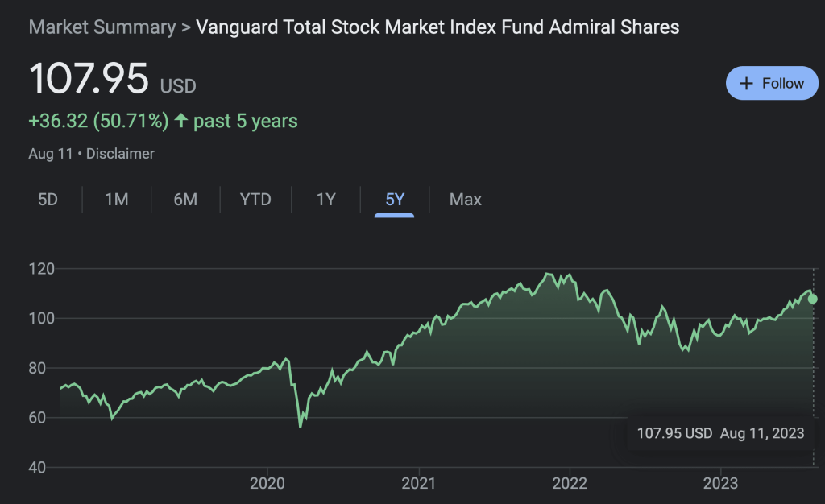Switch to the 5D time range
This screenshot has width=825, height=504.
click(x=48, y=200)
